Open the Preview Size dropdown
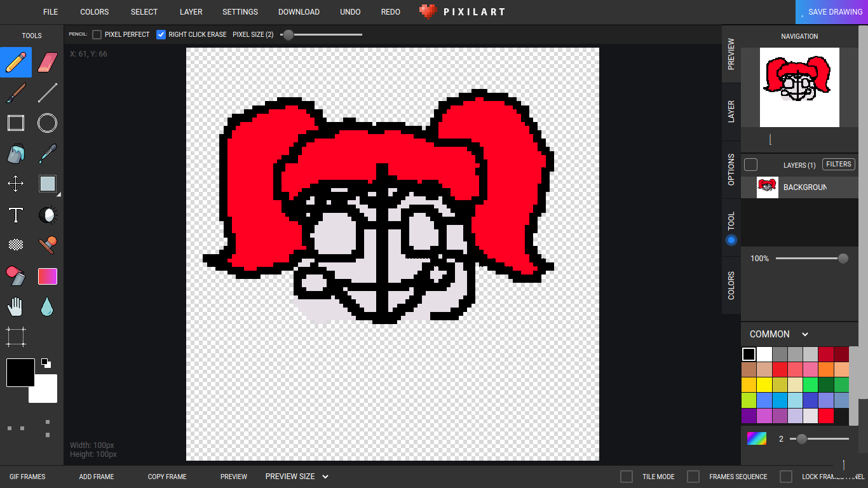The image size is (868, 488). tap(297, 476)
